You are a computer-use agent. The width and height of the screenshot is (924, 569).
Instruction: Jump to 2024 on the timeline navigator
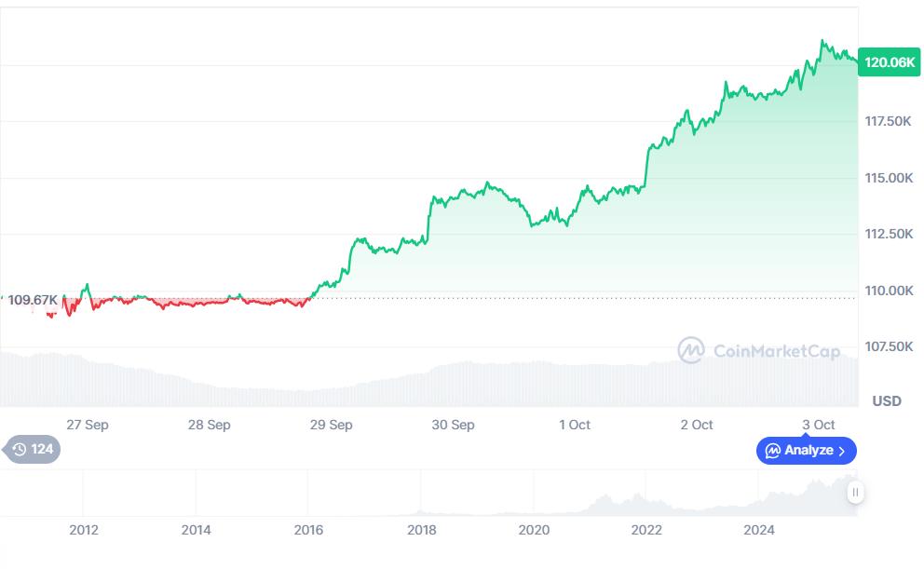point(759,530)
